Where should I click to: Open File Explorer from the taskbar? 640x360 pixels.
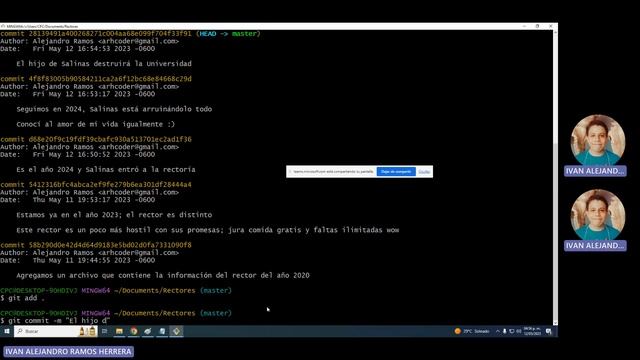[119, 331]
